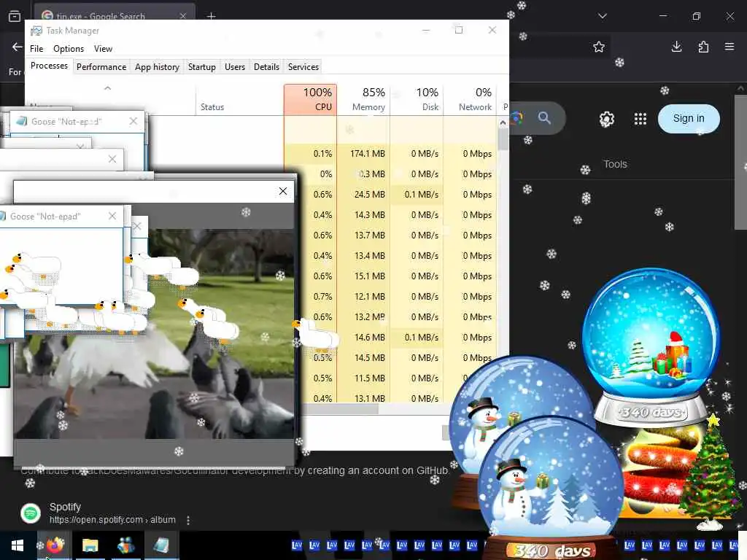Select the 0.1% CPU cell

[311, 154]
